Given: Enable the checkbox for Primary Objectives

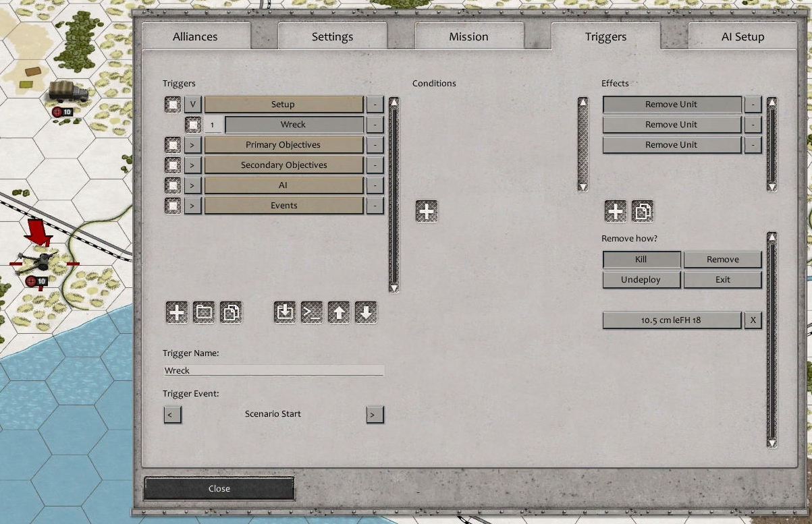Looking at the screenshot, I should click(x=172, y=144).
